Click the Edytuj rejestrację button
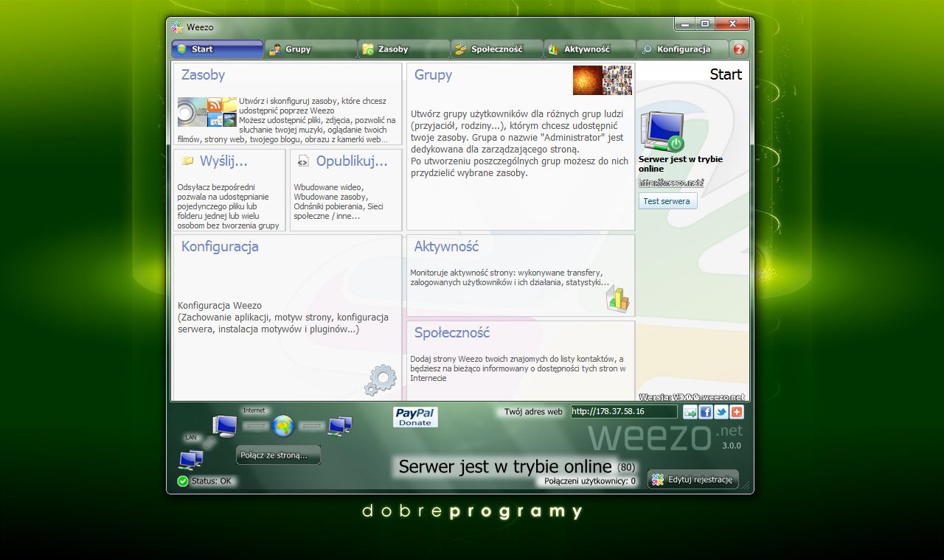 pyautogui.click(x=693, y=480)
